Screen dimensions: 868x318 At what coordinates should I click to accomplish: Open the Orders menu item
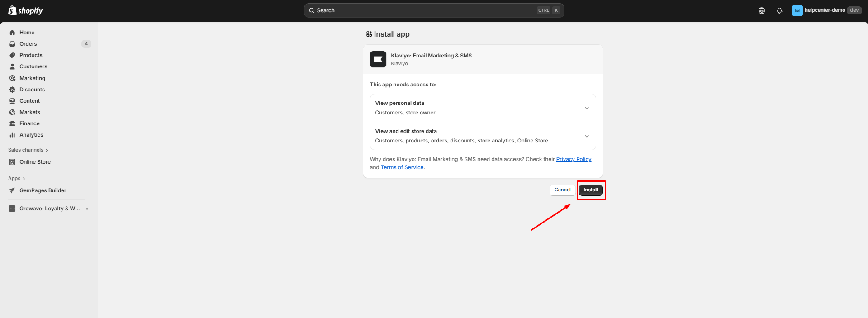(x=28, y=44)
